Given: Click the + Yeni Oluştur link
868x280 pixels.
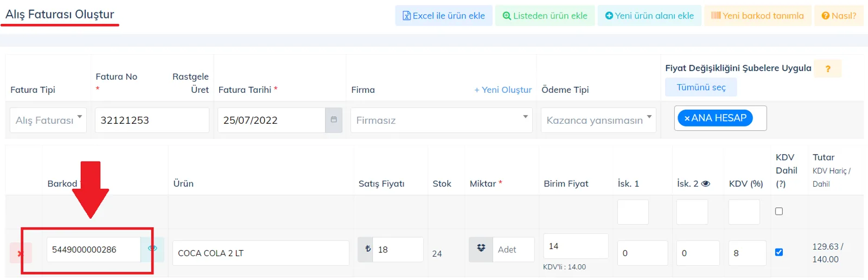Looking at the screenshot, I should pyautogui.click(x=503, y=90).
